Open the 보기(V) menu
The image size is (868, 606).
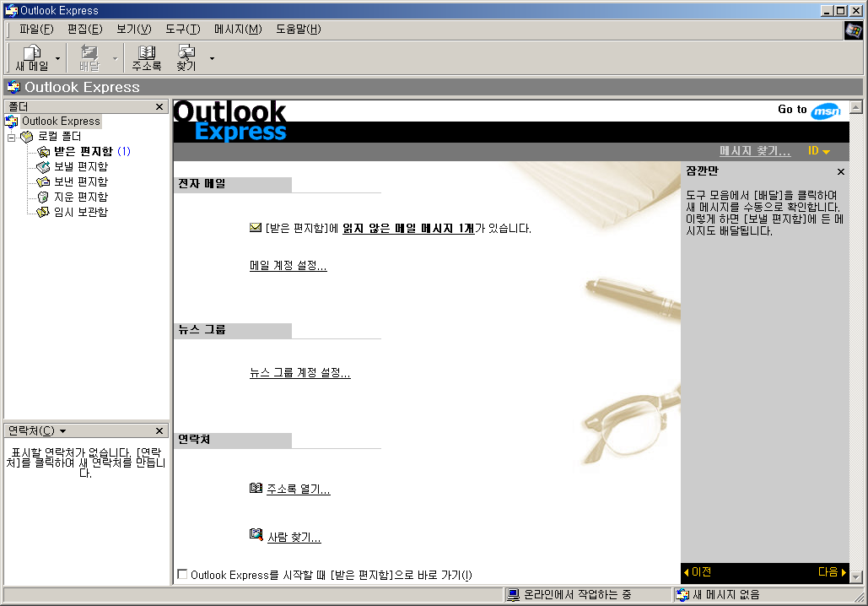coord(134,30)
